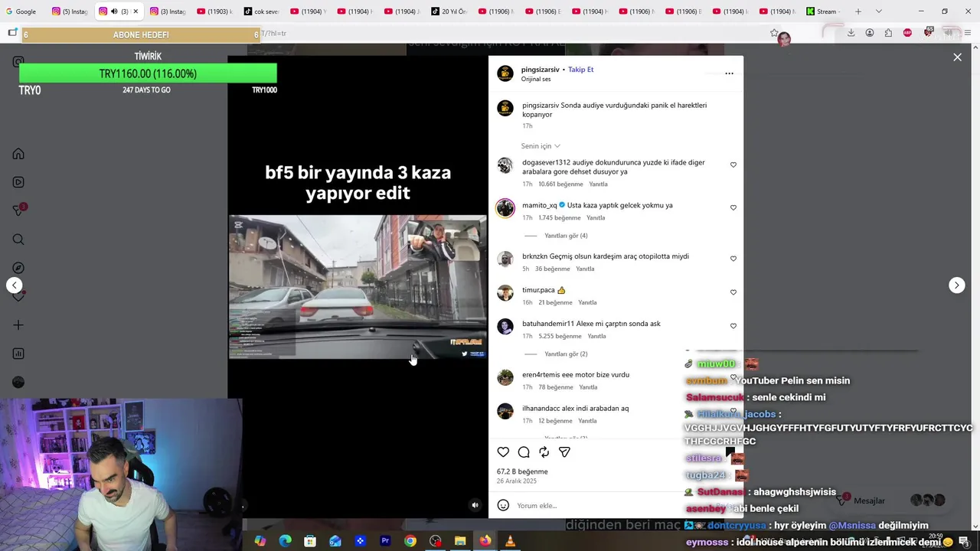
Task: Launch VLC from the taskbar
Action: (510, 541)
